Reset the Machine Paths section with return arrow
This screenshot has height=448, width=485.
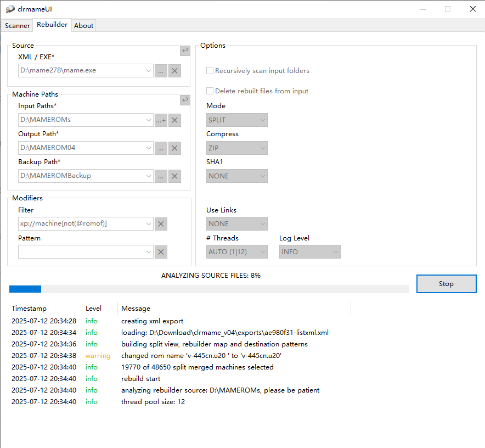point(185,100)
